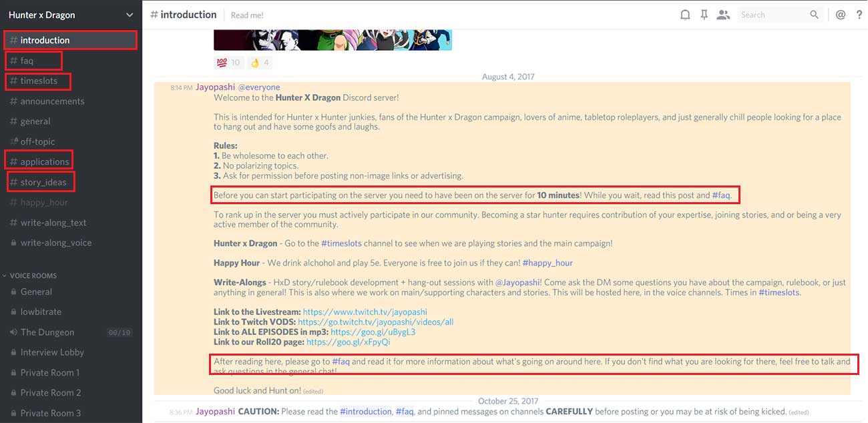Viewport: 868px width, 423px height.
Task: Switch to the general text channel
Action: click(x=71, y=121)
